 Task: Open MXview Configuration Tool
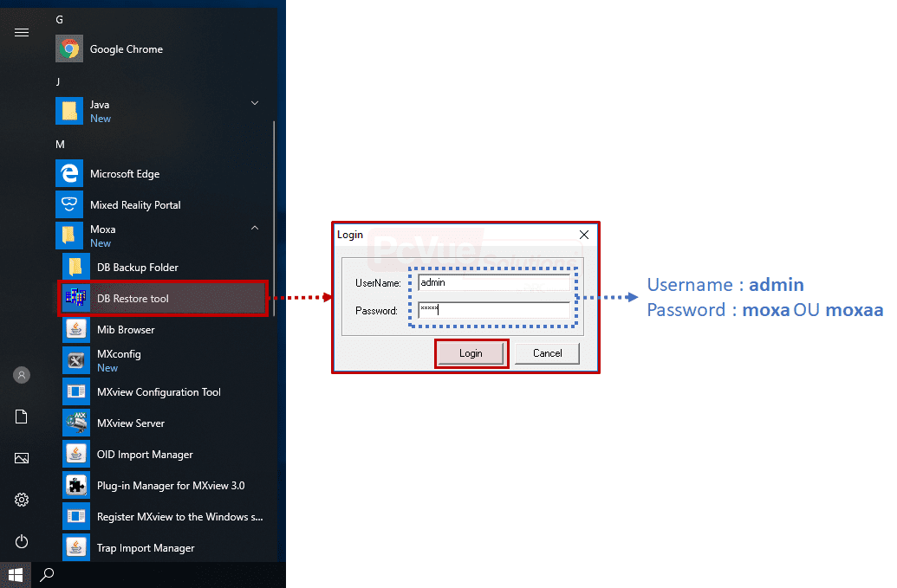(159, 392)
